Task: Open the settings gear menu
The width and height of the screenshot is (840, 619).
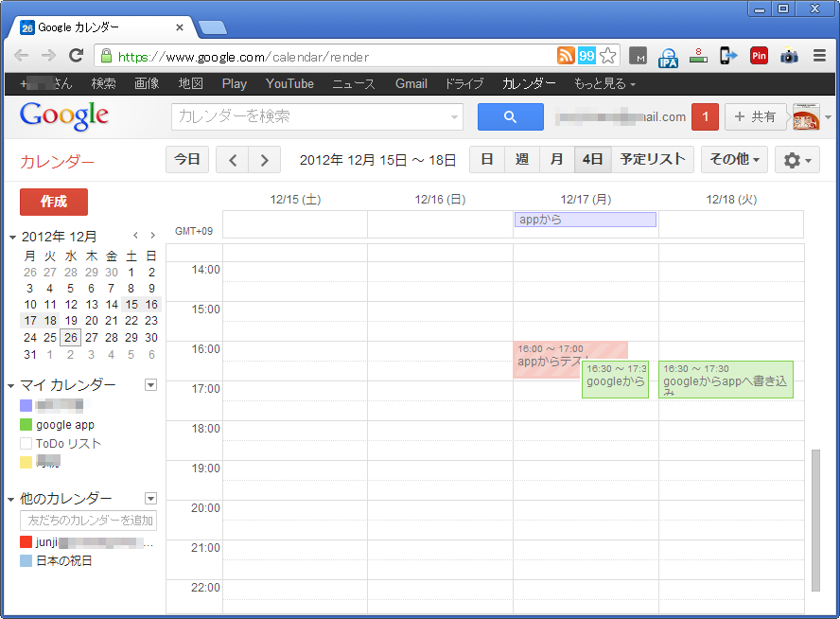Action: pyautogui.click(x=797, y=160)
